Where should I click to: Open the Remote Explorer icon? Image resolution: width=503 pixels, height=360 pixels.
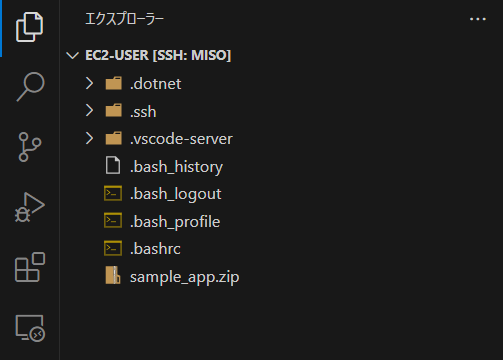[30, 328]
